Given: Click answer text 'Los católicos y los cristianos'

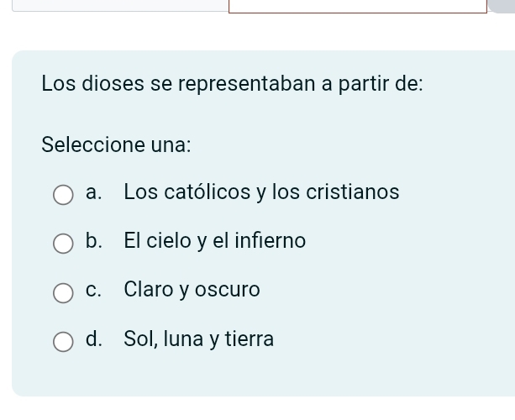Looking at the screenshot, I should [x=260, y=192].
